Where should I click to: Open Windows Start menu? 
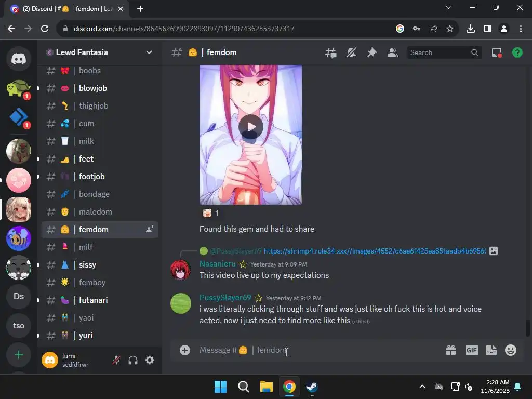[220, 387]
